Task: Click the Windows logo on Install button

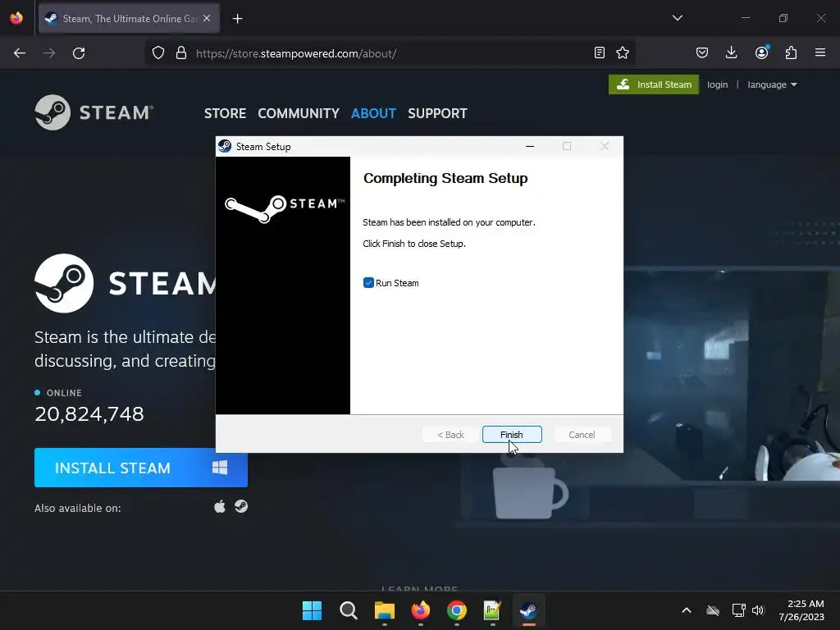Action: tap(220, 468)
